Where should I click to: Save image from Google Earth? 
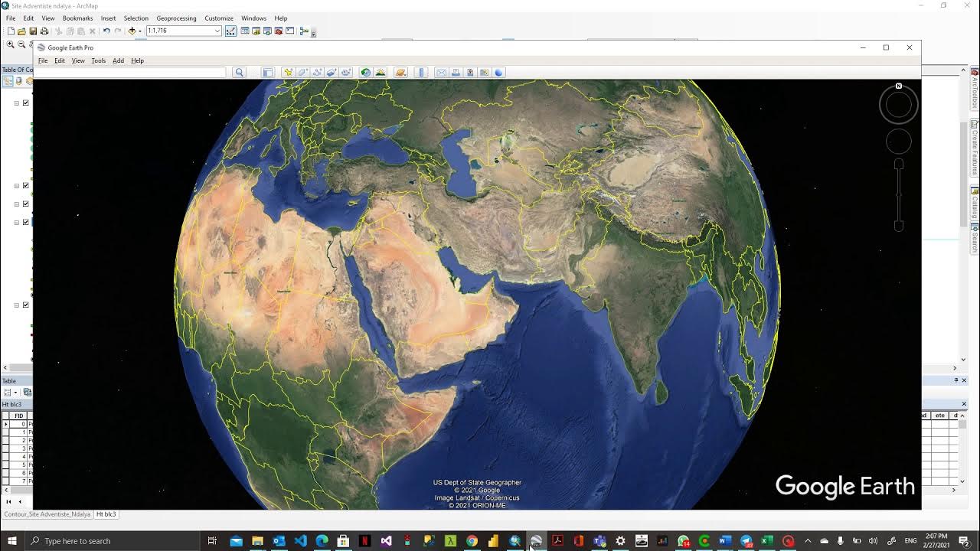coord(470,73)
